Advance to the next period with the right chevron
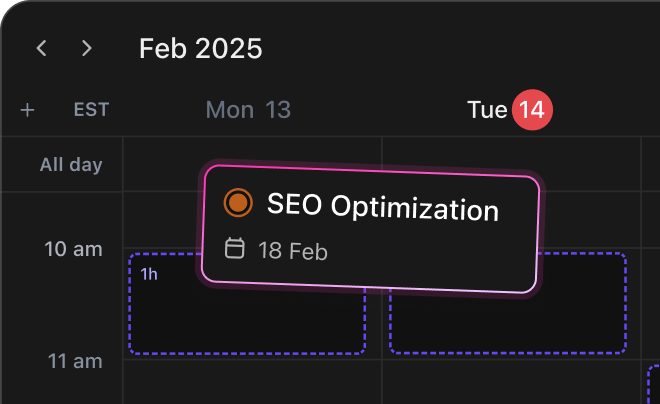The width and height of the screenshot is (660, 404). [87, 48]
